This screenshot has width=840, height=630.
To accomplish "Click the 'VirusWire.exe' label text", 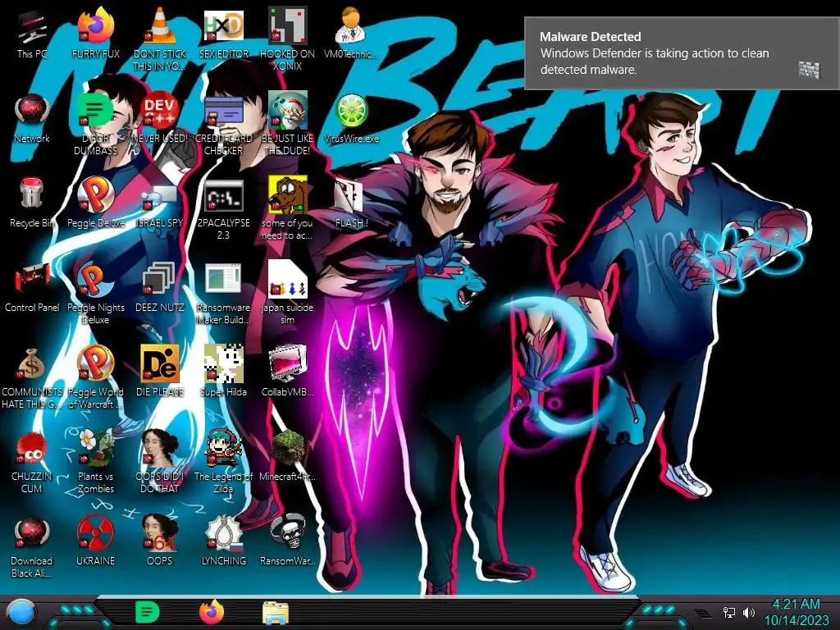I will [x=351, y=138].
